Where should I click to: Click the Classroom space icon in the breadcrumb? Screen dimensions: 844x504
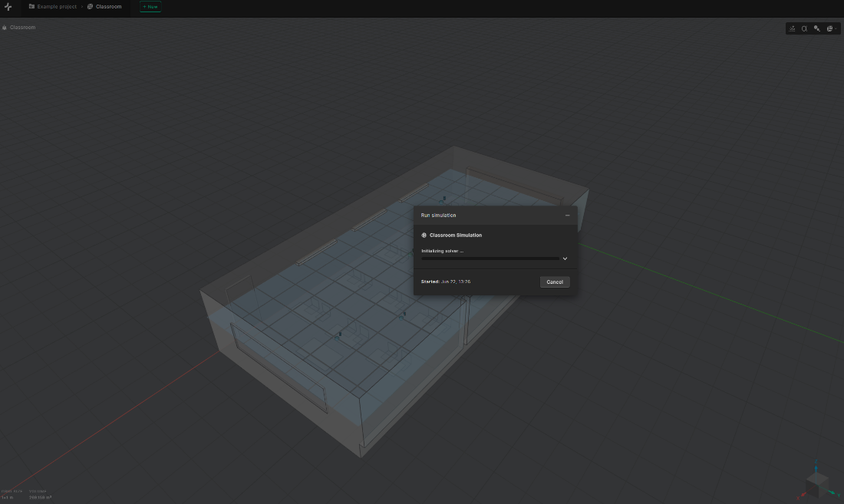coord(90,6)
